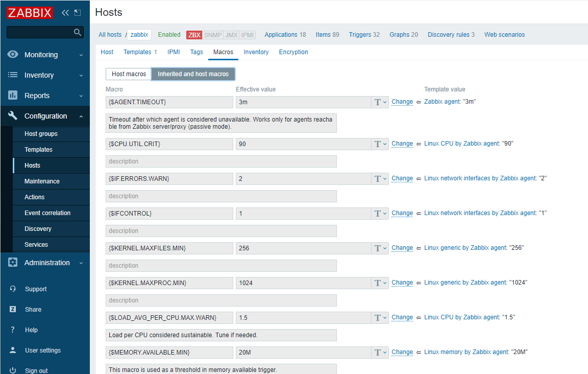Click into the sidebar search field
The width and height of the screenshot is (588, 374).
click(40, 32)
